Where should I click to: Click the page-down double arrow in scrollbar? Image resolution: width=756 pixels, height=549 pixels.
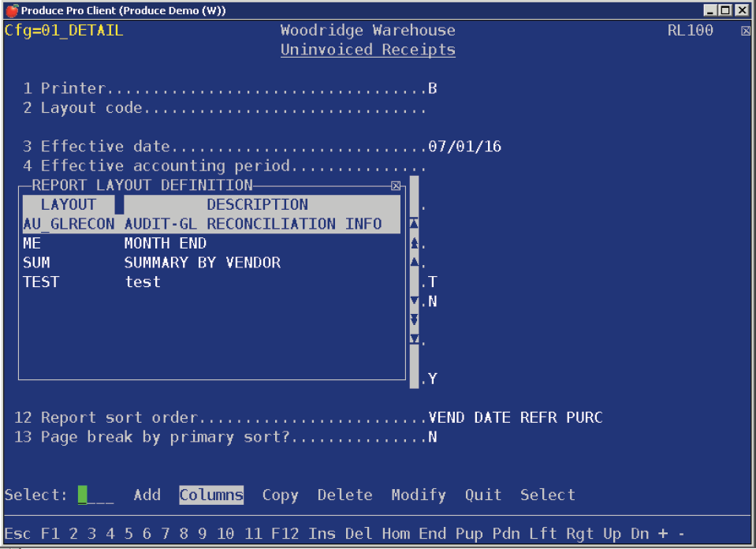tap(414, 319)
